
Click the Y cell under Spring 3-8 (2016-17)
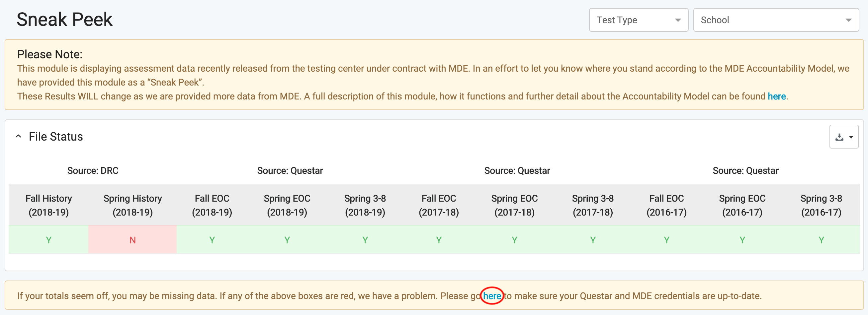click(x=821, y=240)
